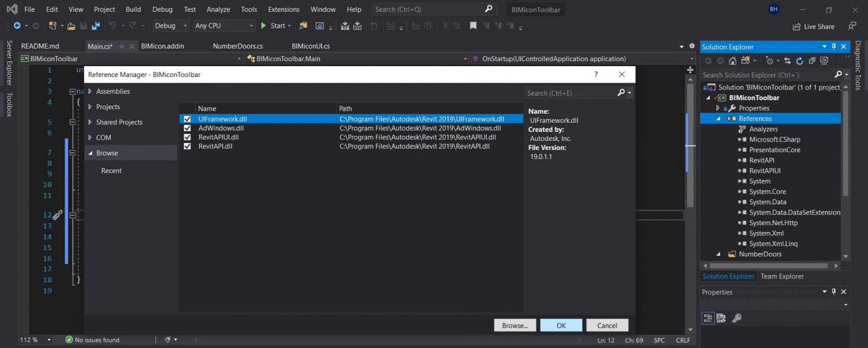Collapse the NumberDoors node in Solution Explorer

(718, 254)
